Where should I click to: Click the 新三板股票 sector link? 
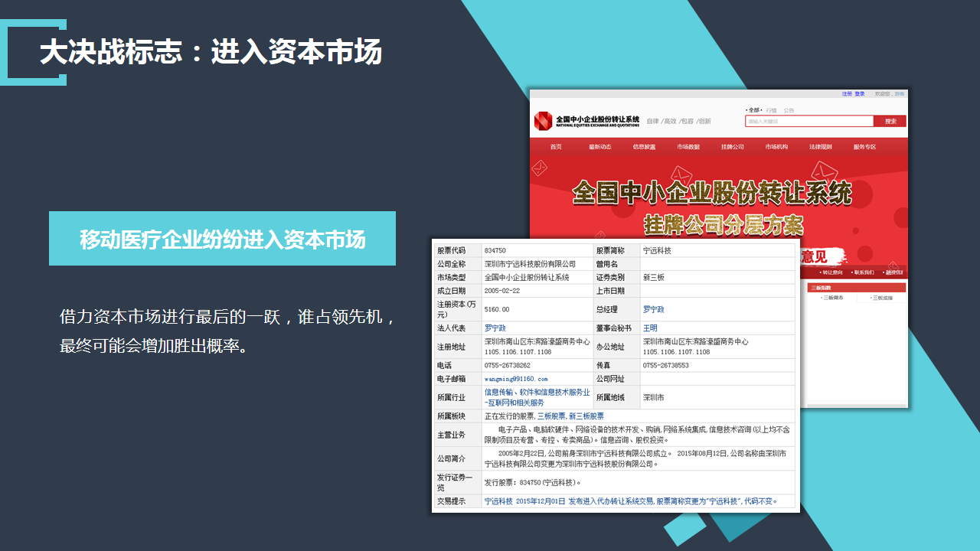[x=586, y=416]
